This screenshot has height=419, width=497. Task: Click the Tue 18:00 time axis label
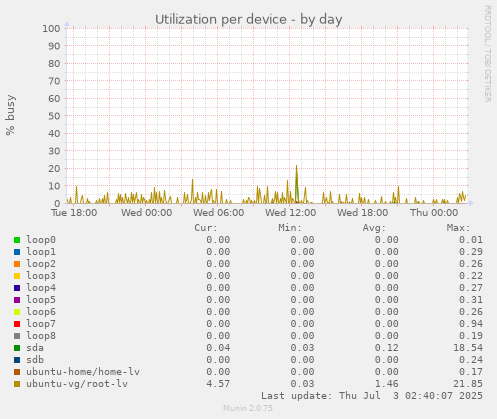click(x=74, y=213)
